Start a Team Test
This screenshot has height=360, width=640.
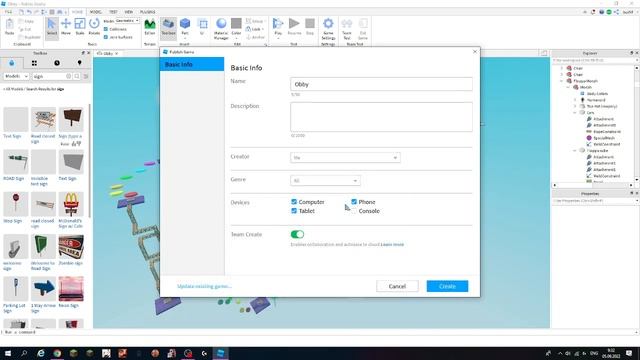click(347, 29)
